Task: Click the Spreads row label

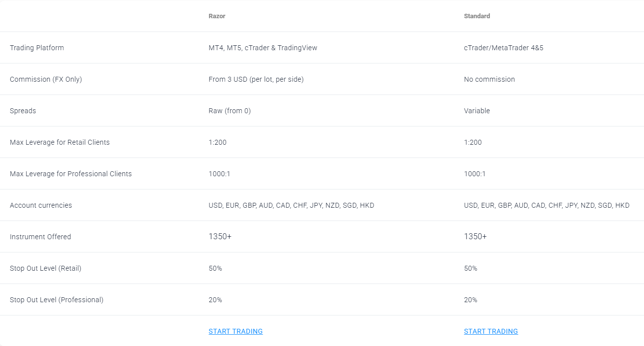Action: 23,111
